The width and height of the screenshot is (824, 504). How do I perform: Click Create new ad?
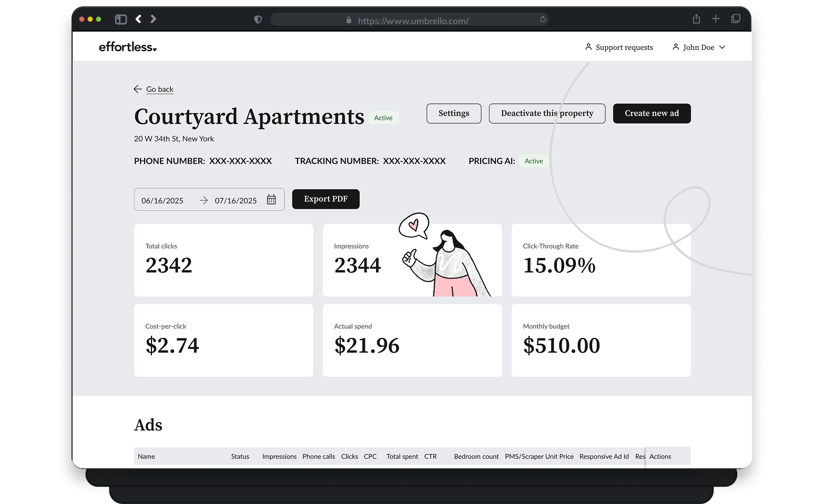point(652,114)
